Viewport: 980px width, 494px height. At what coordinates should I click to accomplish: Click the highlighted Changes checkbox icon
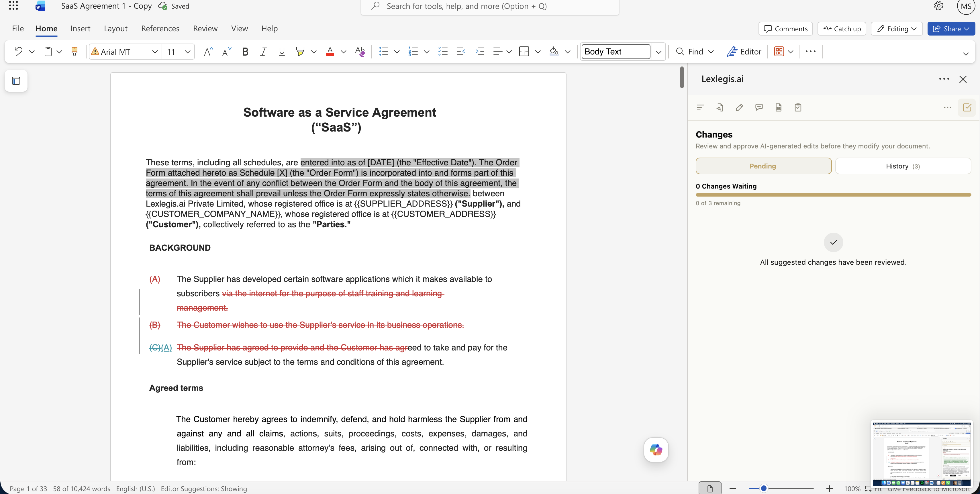point(967,108)
